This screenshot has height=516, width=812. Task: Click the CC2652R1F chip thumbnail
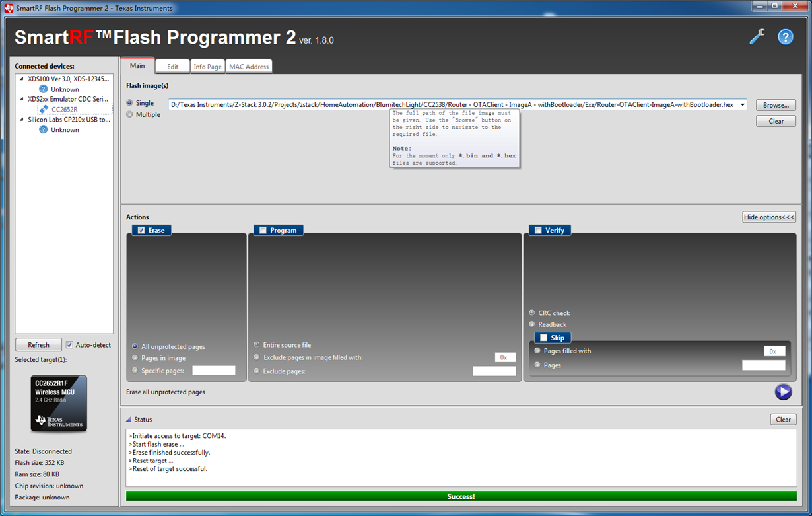coord(59,403)
